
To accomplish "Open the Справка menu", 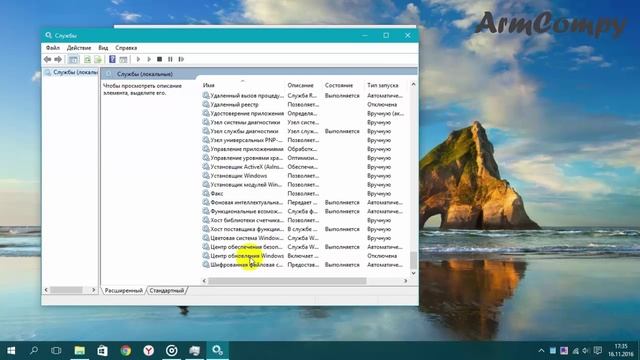I will point(126,48).
